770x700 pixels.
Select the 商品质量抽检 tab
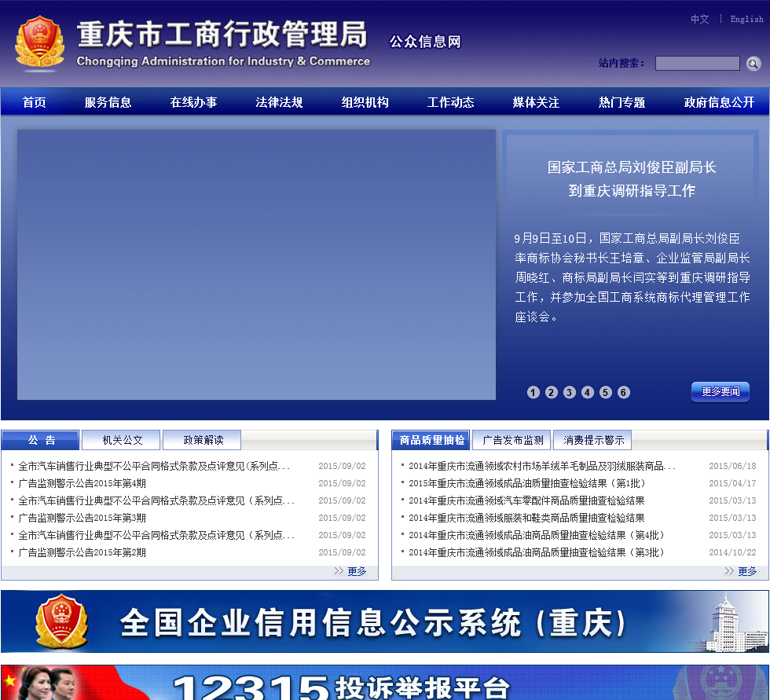431,440
